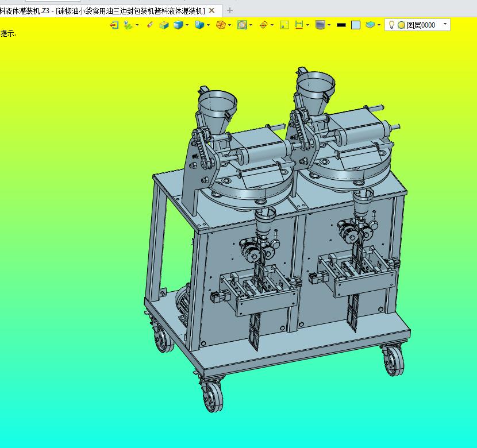The width and height of the screenshot is (477, 448).
Task: Open the dimension measure dropdown arrow
Action: click(308, 25)
